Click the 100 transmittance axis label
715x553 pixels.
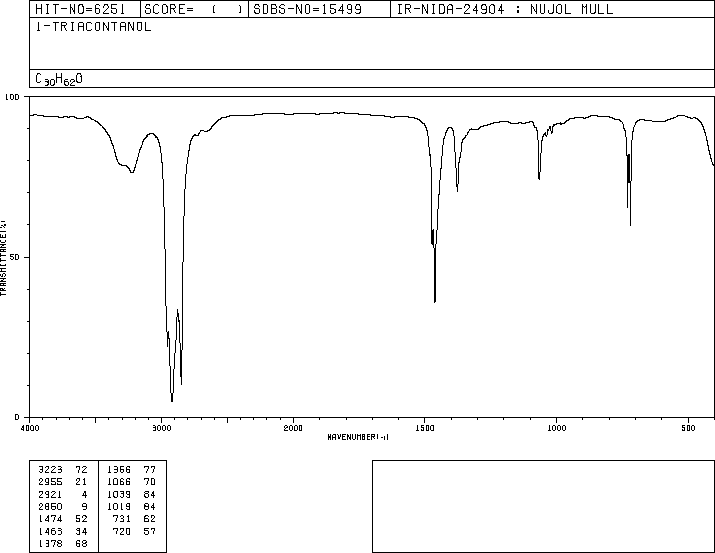[12, 97]
